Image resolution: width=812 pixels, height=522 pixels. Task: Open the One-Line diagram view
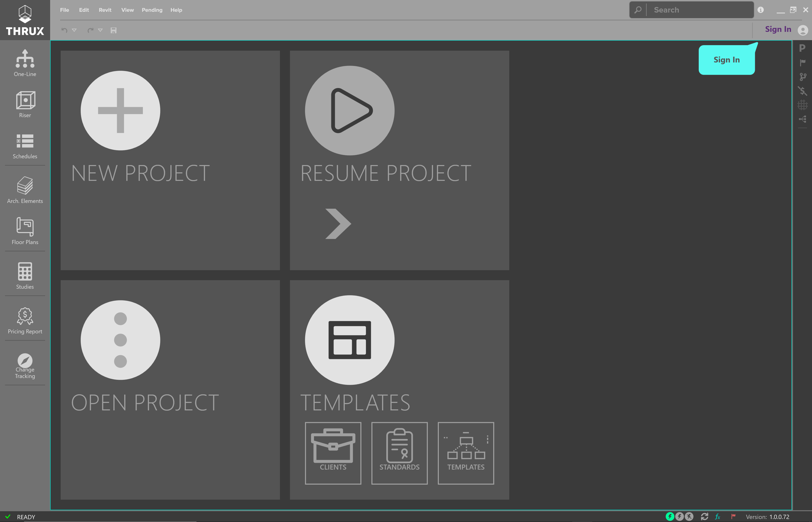(x=25, y=63)
